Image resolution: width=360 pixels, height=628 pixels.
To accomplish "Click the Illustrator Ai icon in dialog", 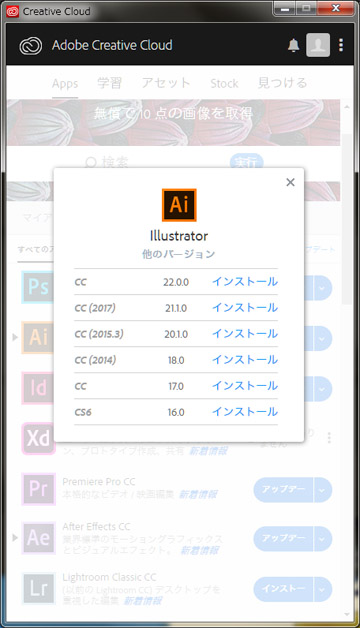I will click(x=179, y=205).
